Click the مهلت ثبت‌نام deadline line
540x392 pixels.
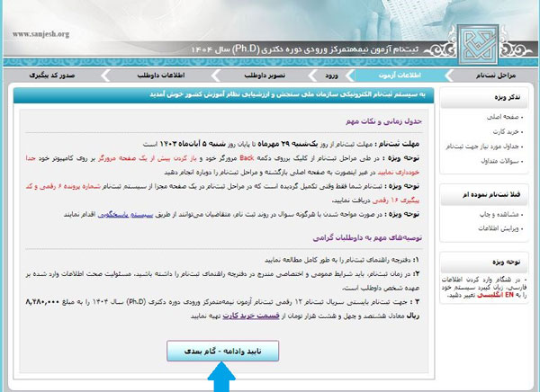[x=281, y=144]
